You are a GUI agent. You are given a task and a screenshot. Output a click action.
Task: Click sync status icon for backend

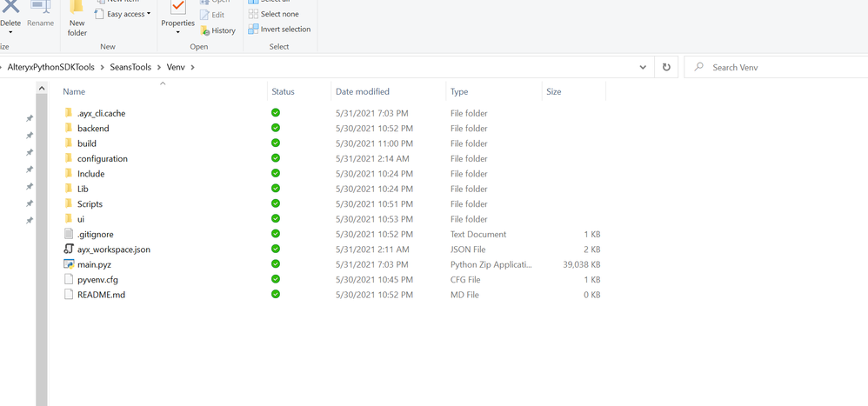point(276,128)
